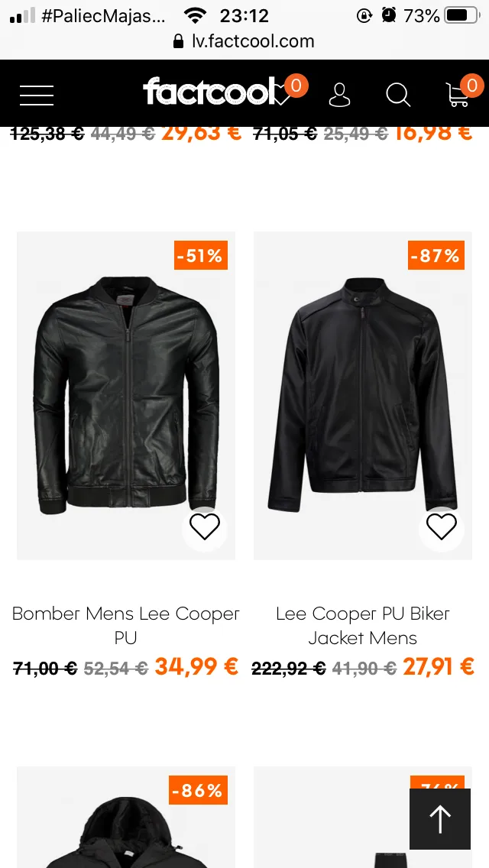Open wishlist heart in header
Image resolution: width=489 pixels, height=868 pixels.
[284, 93]
